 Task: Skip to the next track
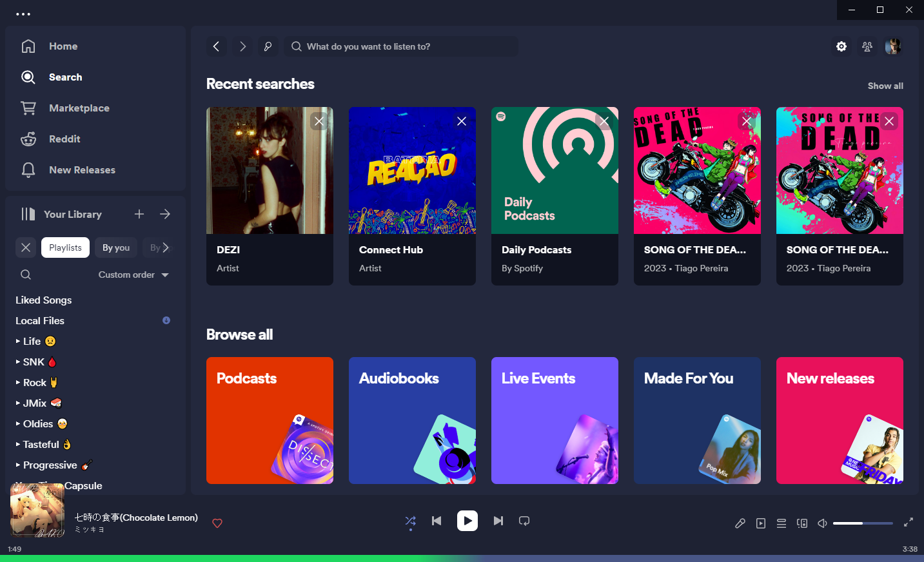498,521
